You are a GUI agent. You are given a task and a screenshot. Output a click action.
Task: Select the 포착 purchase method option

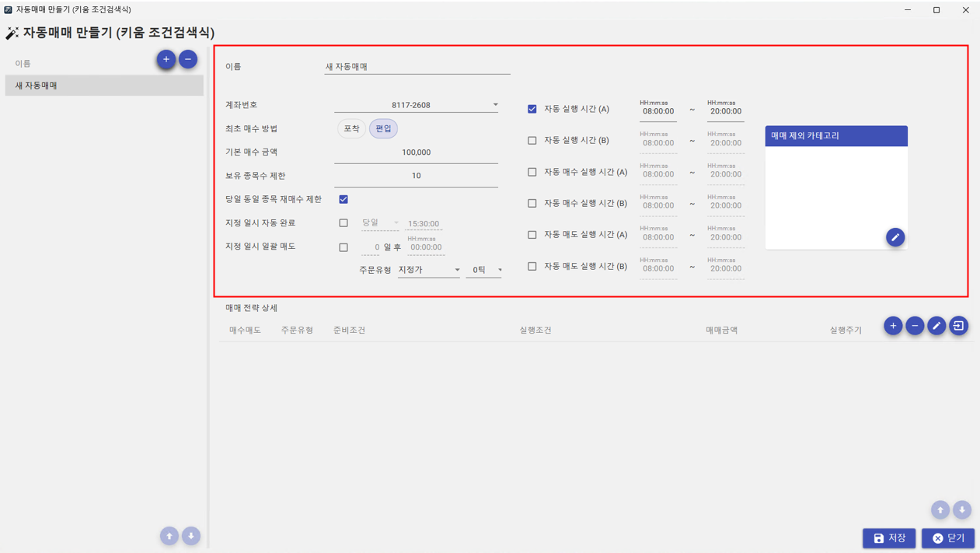351,128
